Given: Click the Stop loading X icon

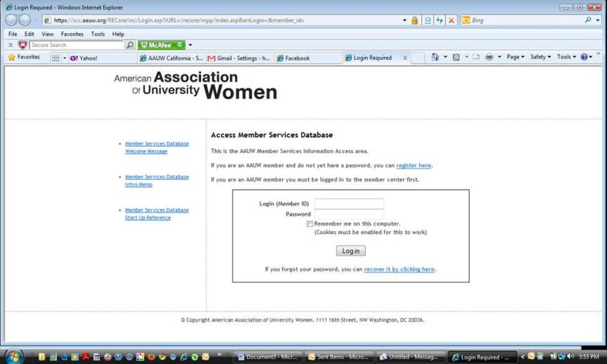Looking at the screenshot, I should (x=452, y=20).
